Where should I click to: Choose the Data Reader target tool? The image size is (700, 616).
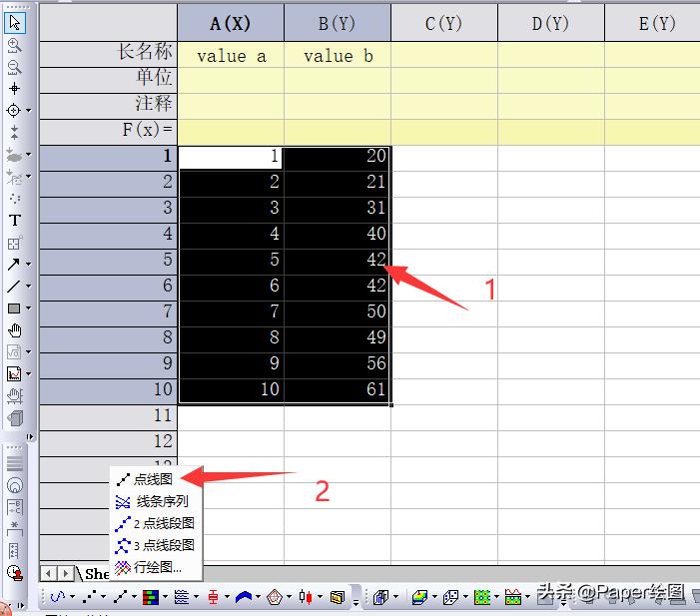click(14, 110)
